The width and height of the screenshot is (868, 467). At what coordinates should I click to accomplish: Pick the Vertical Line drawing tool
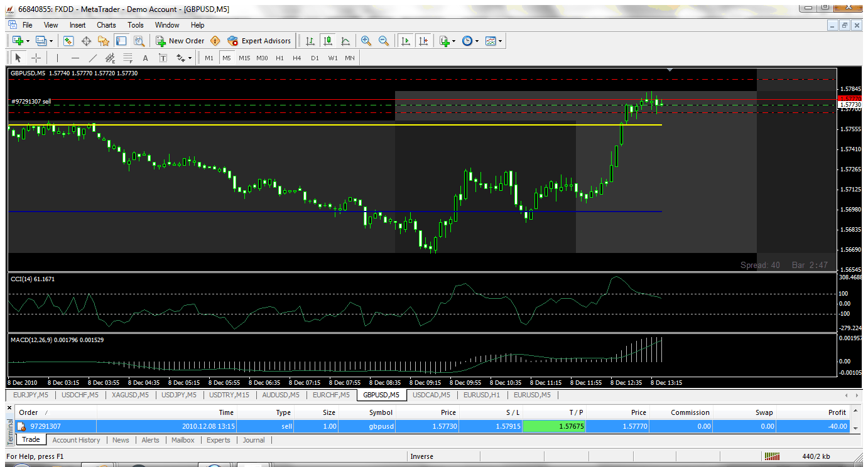[57, 58]
